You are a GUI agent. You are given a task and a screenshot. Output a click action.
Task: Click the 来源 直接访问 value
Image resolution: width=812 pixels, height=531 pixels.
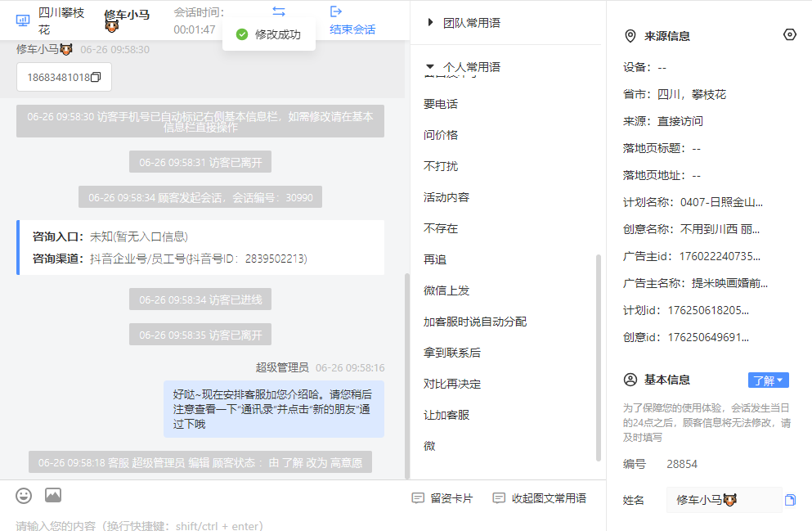680,122
